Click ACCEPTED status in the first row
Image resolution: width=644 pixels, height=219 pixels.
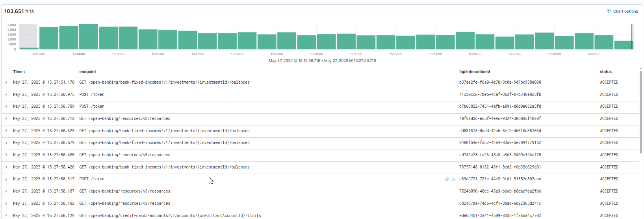[x=609, y=82]
